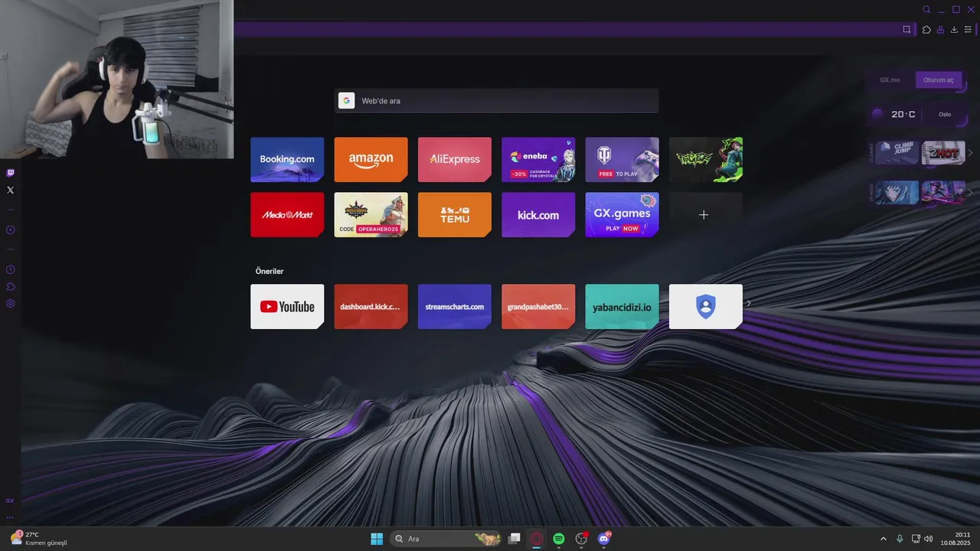Add a new speed dial with plus tile
980x551 pixels.
(x=706, y=214)
